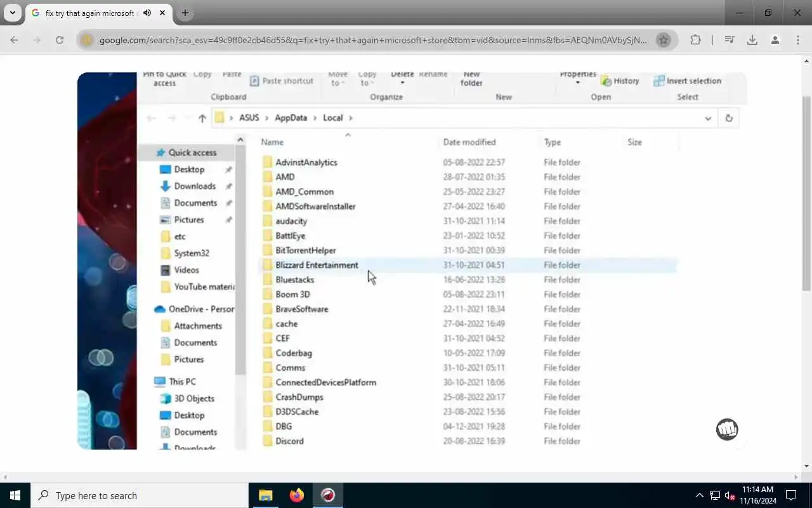Click the folder icon beside AMD_Common
This screenshot has height=508, width=812.
(x=268, y=192)
